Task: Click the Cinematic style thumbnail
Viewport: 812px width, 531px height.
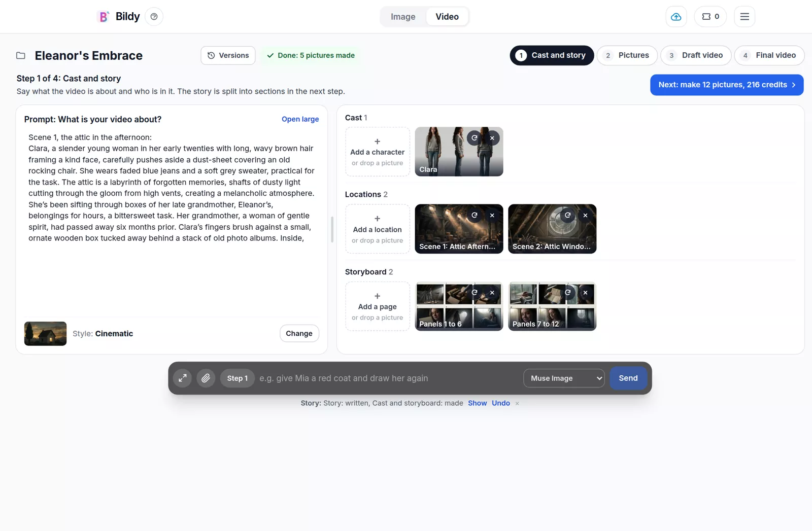Action: [45, 334]
